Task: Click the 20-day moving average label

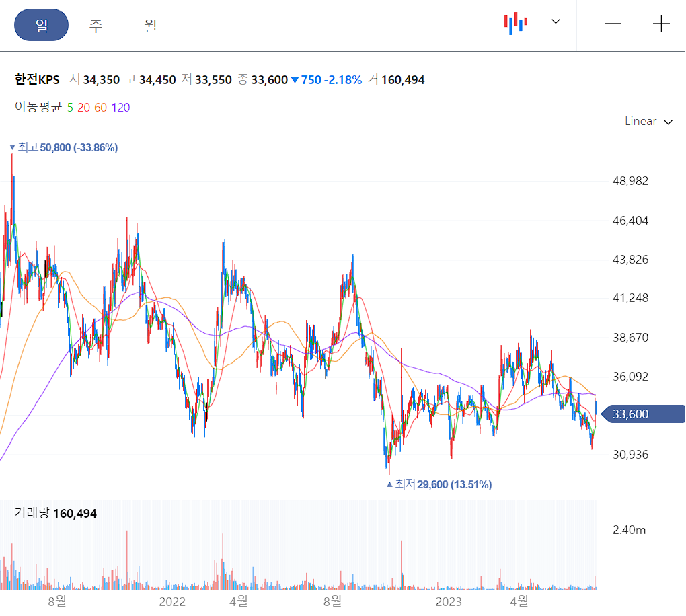Action: (83, 108)
